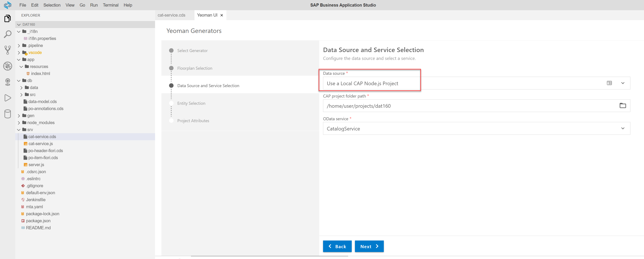Screen dimensions: 644x259
Task: Open po-annotations.cds file
Action: (46, 109)
